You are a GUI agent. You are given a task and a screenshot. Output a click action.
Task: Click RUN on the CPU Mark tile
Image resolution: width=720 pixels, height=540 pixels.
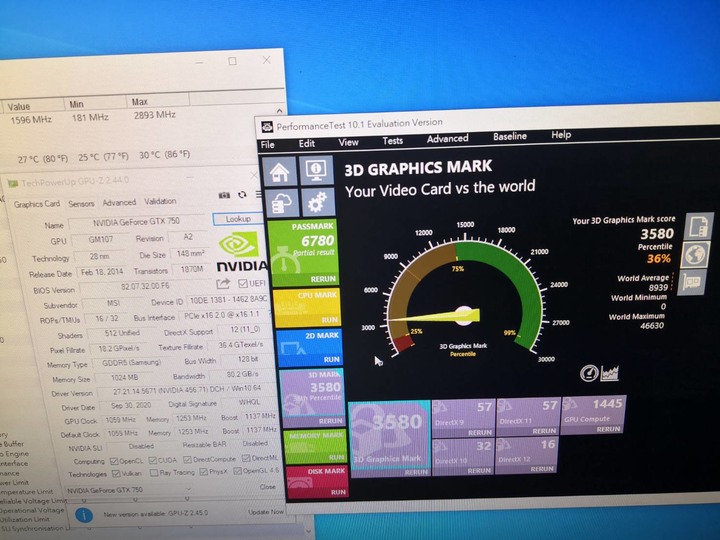coord(330,320)
